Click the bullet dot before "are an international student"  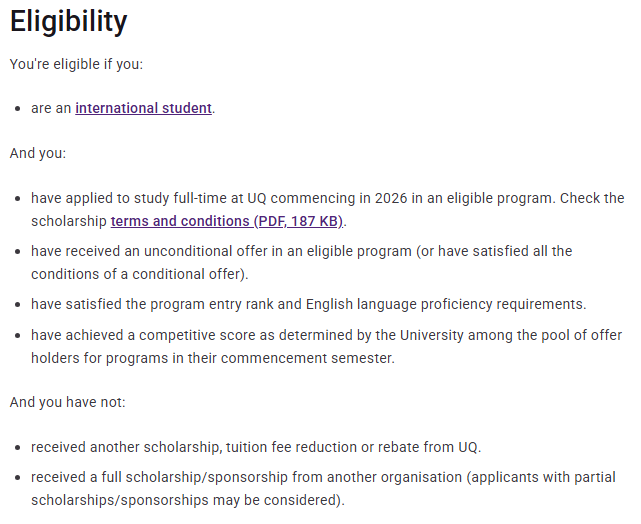pyautogui.click(x=18, y=108)
